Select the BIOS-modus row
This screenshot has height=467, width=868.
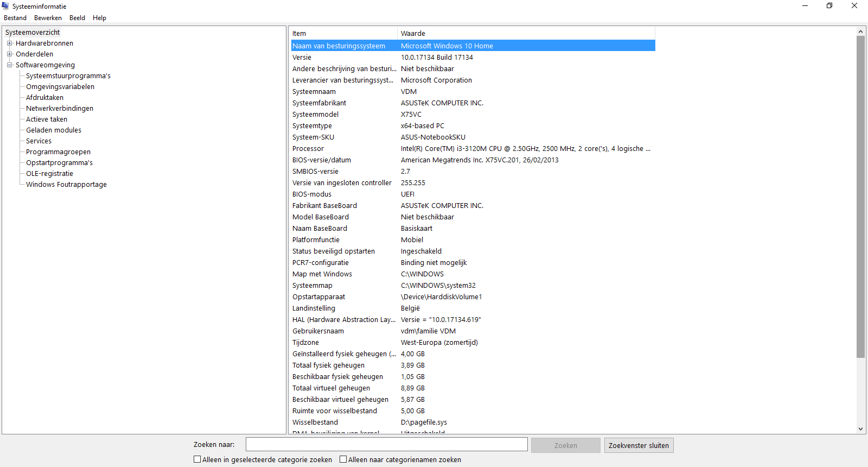click(473, 194)
